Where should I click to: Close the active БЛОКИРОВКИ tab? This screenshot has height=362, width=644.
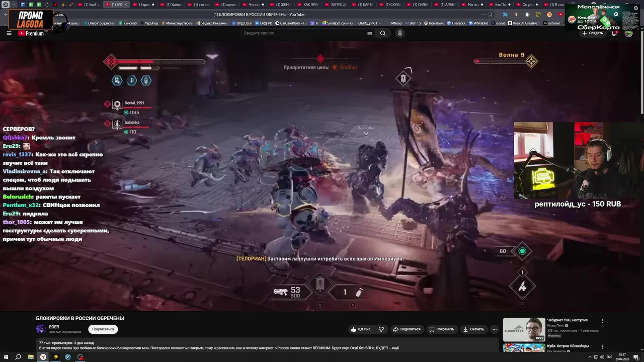[x=126, y=5]
